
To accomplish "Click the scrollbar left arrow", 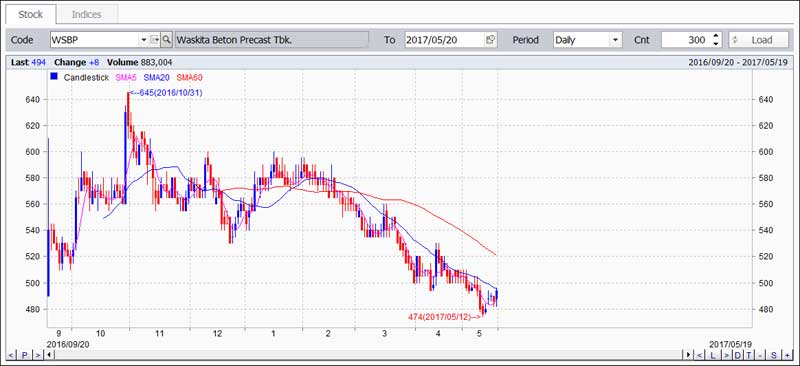I will tap(49, 355).
